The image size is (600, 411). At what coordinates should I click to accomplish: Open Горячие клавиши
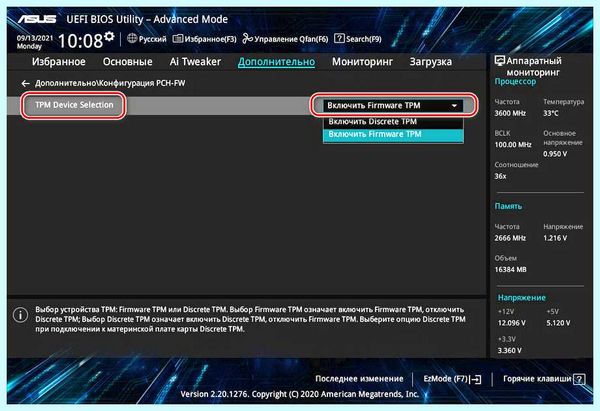tap(537, 379)
